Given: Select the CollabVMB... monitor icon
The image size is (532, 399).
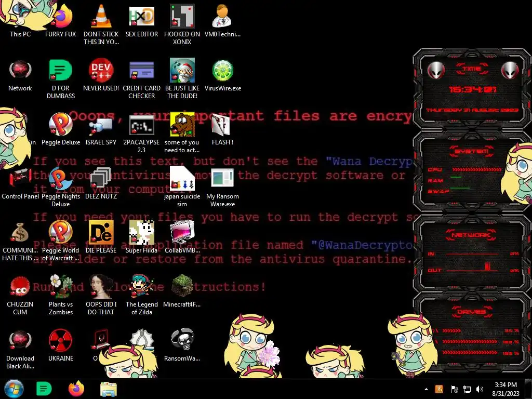Looking at the screenshot, I should click(182, 237).
